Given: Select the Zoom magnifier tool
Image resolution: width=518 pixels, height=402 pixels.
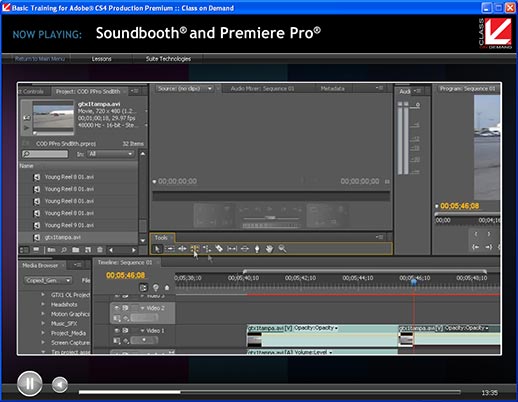Looking at the screenshot, I should pos(282,249).
